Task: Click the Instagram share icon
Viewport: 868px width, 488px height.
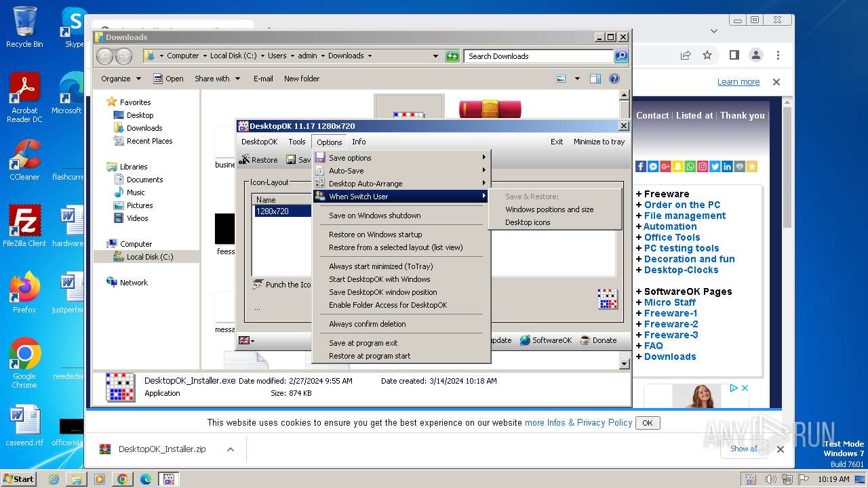Action: (703, 166)
